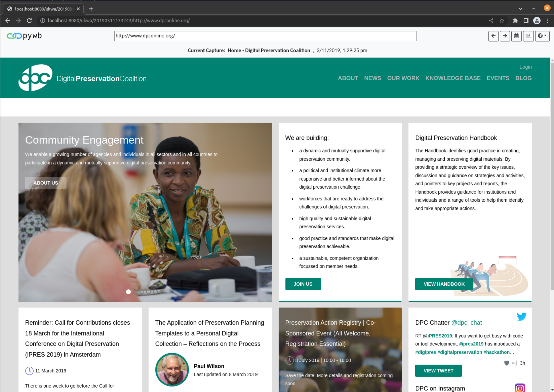
Task: Click the back navigation arrow icon
Action: click(x=493, y=36)
